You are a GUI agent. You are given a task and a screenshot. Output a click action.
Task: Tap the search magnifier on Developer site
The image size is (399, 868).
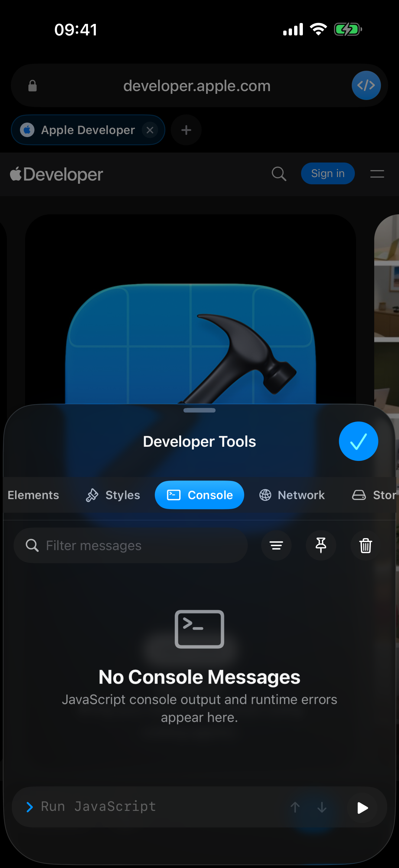click(x=279, y=174)
